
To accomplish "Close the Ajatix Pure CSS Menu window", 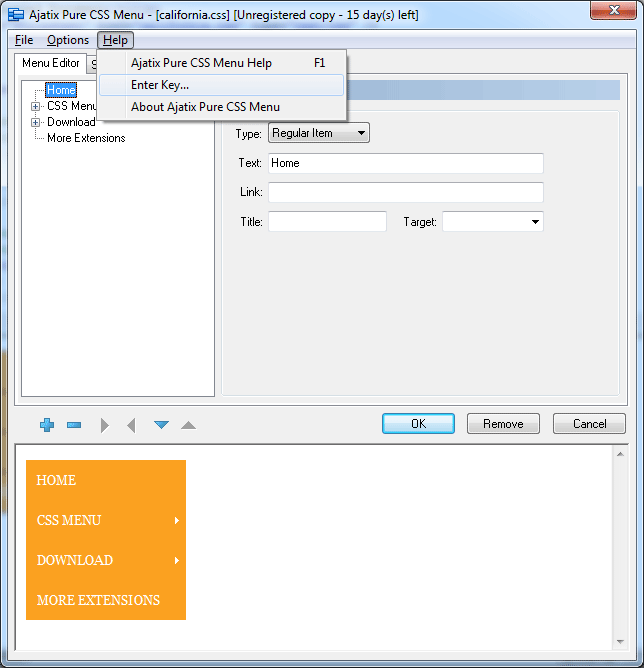I will [x=613, y=10].
